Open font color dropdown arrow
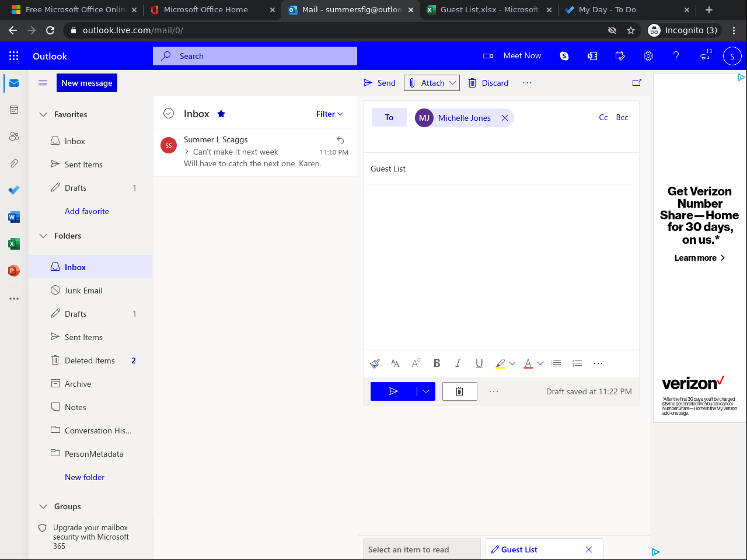The image size is (747, 560). (x=540, y=363)
